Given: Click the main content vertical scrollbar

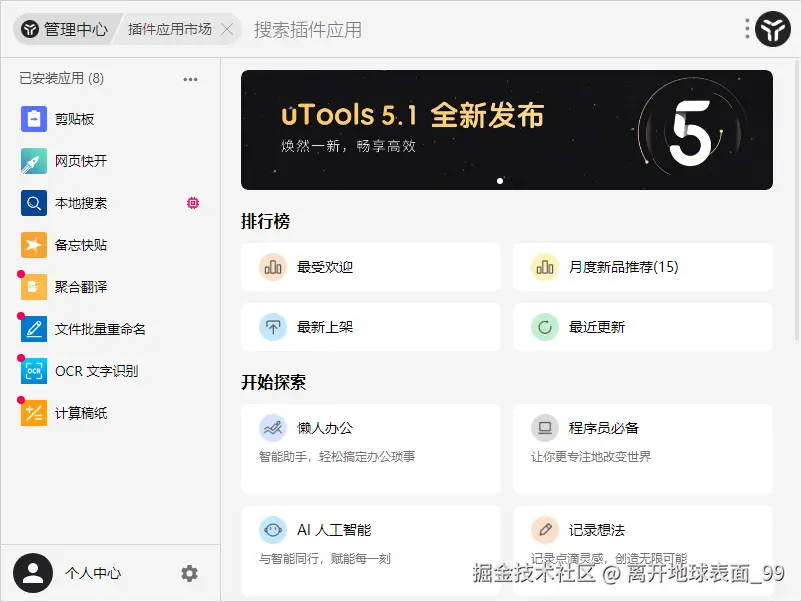Looking at the screenshot, I should click(797, 199).
